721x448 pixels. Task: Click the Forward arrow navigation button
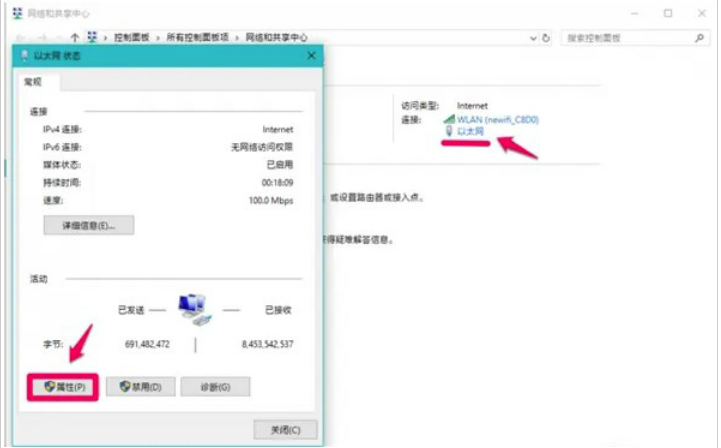(42, 38)
